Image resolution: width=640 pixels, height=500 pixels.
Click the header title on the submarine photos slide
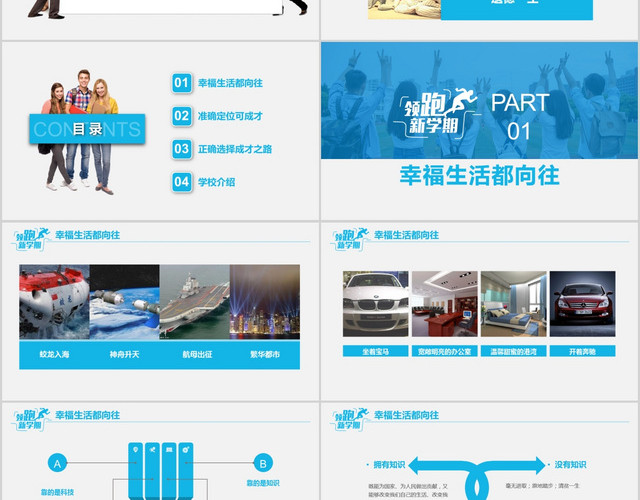coord(87,235)
